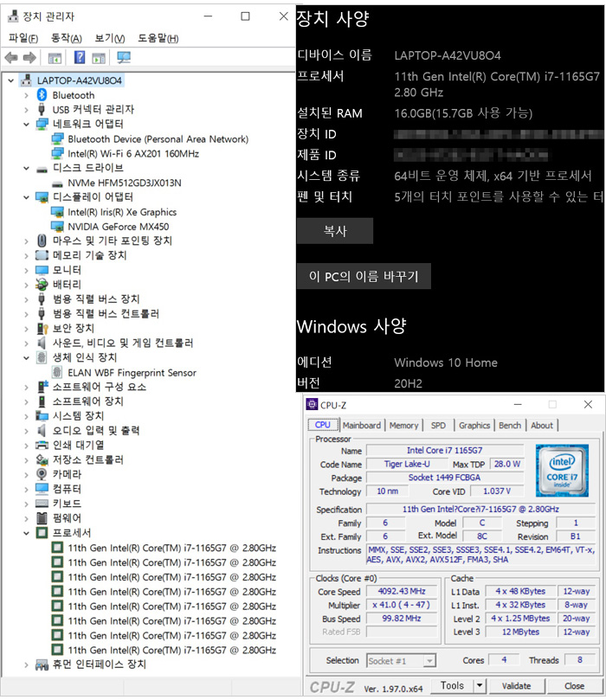Collapse the 디스플레이 어댑터 category
This screenshot has height=700, width=606.
click(x=26, y=197)
